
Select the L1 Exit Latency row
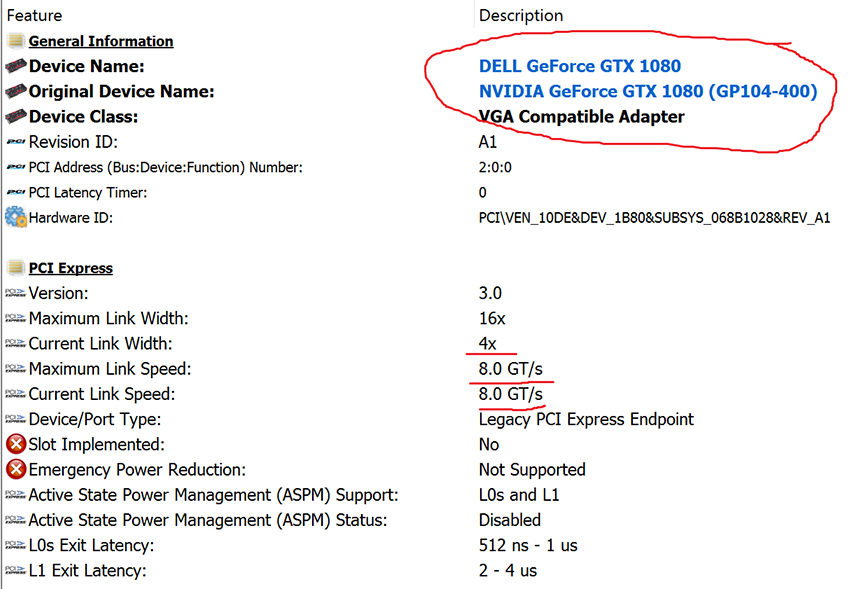tap(87, 570)
